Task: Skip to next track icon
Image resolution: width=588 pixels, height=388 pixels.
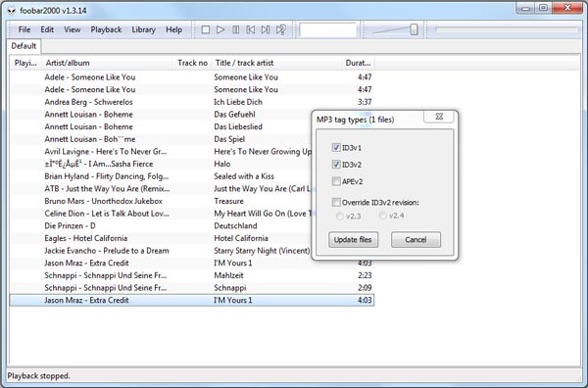Action: coord(266,29)
